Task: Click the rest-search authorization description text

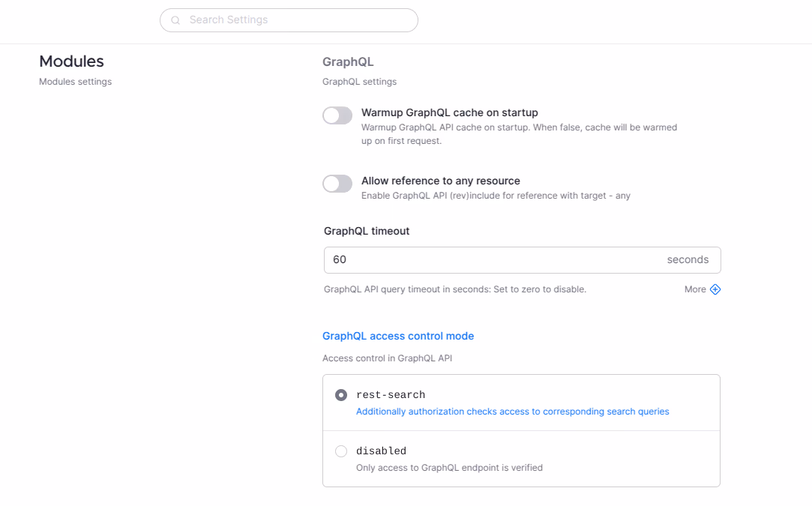Action: point(512,412)
